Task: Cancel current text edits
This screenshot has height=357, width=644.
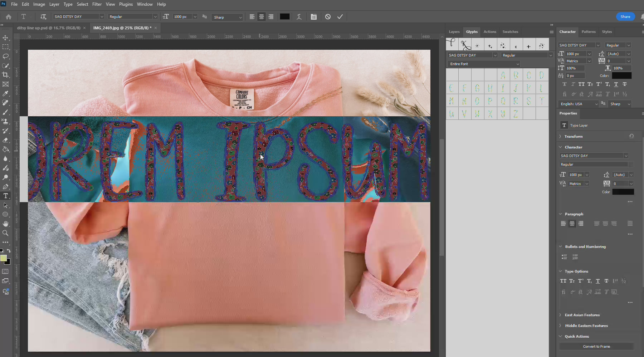Action: [328, 17]
